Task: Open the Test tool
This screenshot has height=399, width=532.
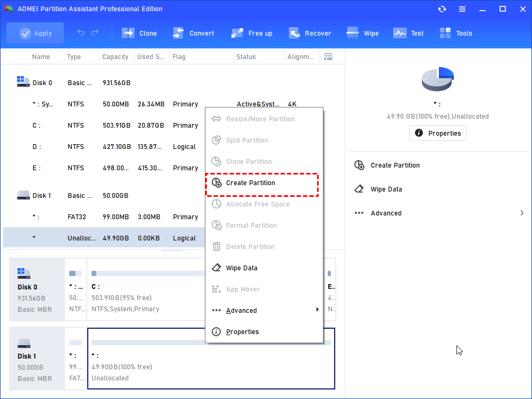Action: pyautogui.click(x=400, y=33)
